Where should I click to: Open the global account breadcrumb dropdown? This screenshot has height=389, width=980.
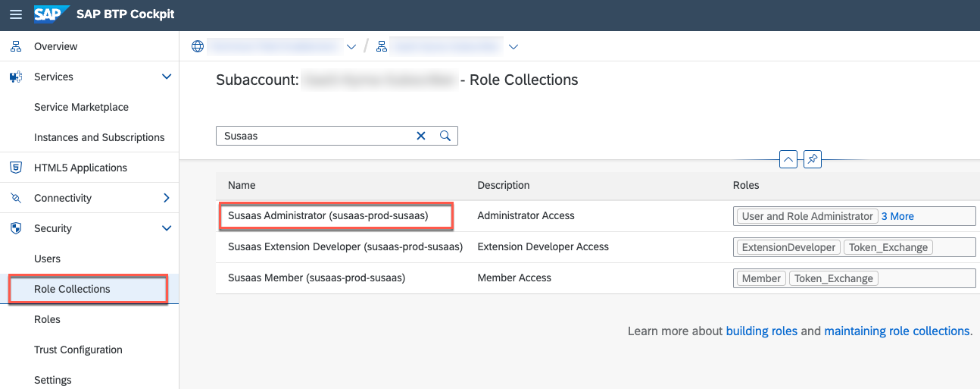(351, 46)
